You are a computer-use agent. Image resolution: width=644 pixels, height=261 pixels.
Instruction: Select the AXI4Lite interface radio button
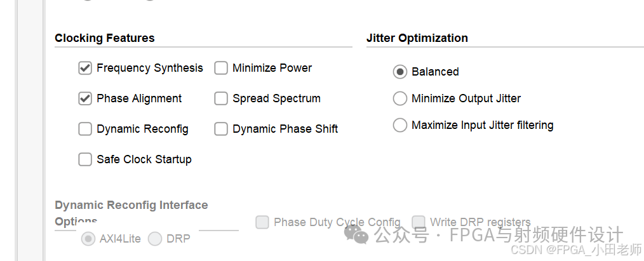coord(88,239)
